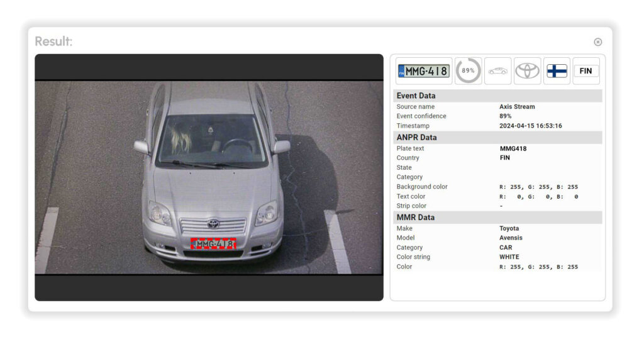The image size is (644, 339).
Task: Click the FIN country code badge
Action: click(x=586, y=71)
